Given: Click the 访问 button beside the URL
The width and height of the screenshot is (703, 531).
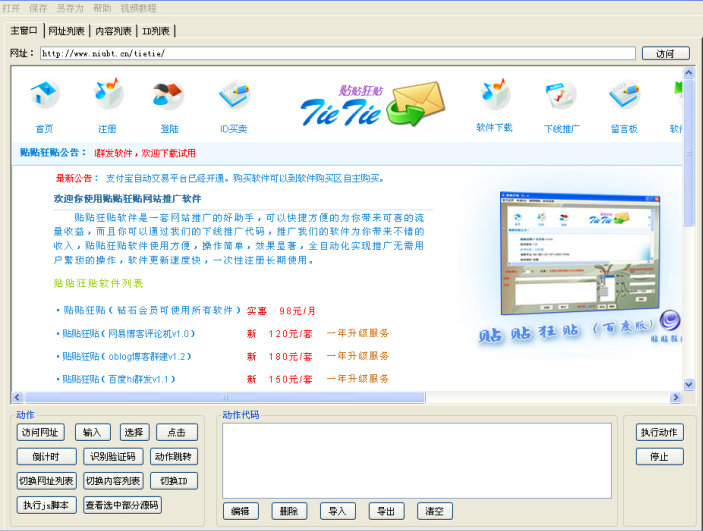Looking at the screenshot, I should tap(665, 53).
